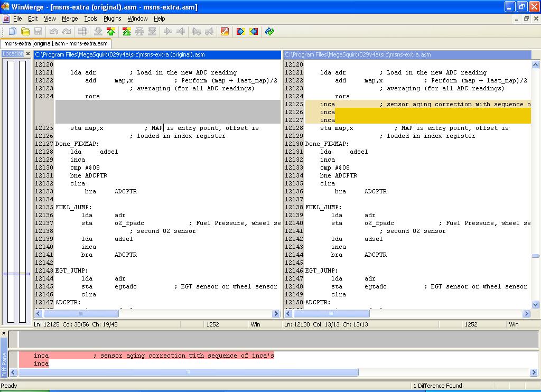This screenshot has height=392, width=541.
Task: Open a file with the folder icon
Action: point(25,32)
